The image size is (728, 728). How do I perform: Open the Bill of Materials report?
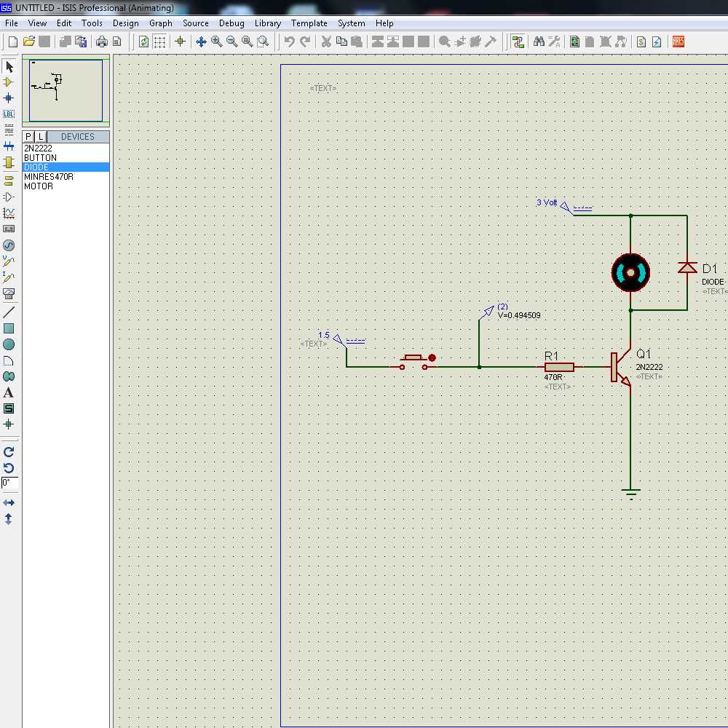pyautogui.click(x=641, y=42)
